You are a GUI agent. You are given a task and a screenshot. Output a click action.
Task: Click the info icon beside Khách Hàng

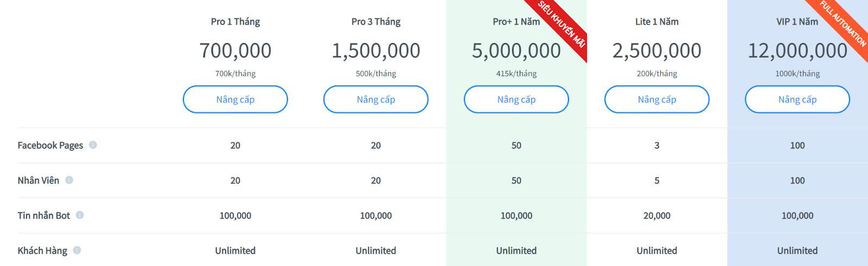pos(77,250)
